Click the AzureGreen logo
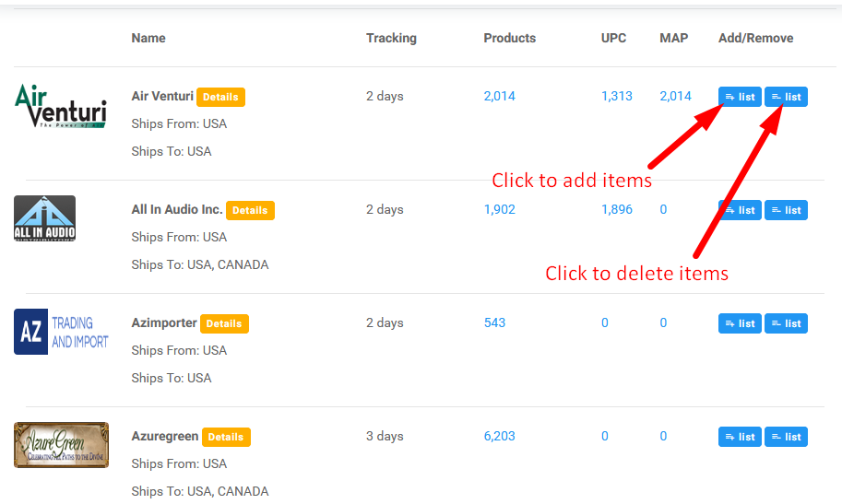The image size is (842, 504). (x=61, y=445)
